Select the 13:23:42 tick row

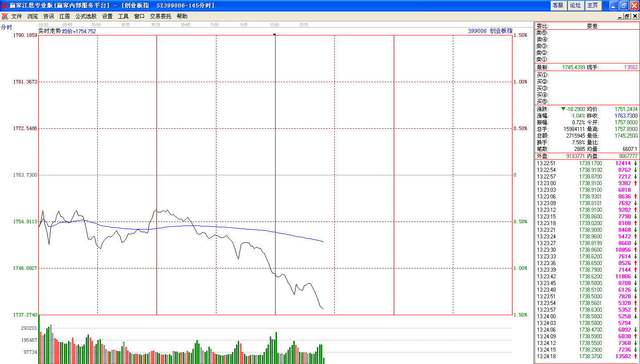coord(587,277)
